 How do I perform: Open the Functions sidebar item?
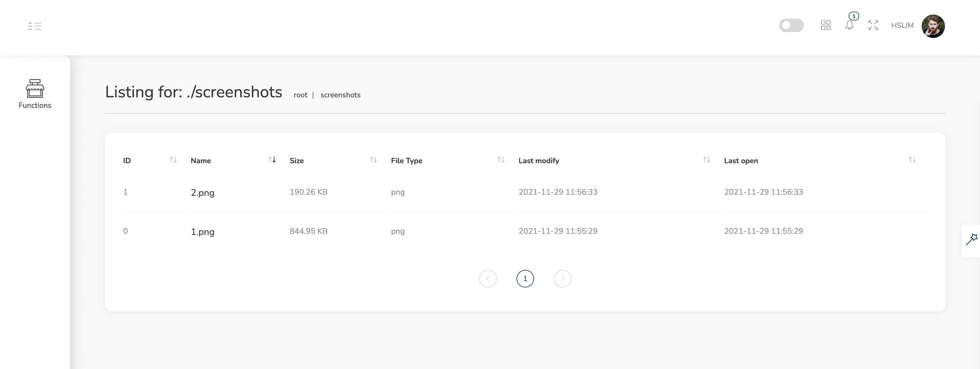pyautogui.click(x=35, y=94)
